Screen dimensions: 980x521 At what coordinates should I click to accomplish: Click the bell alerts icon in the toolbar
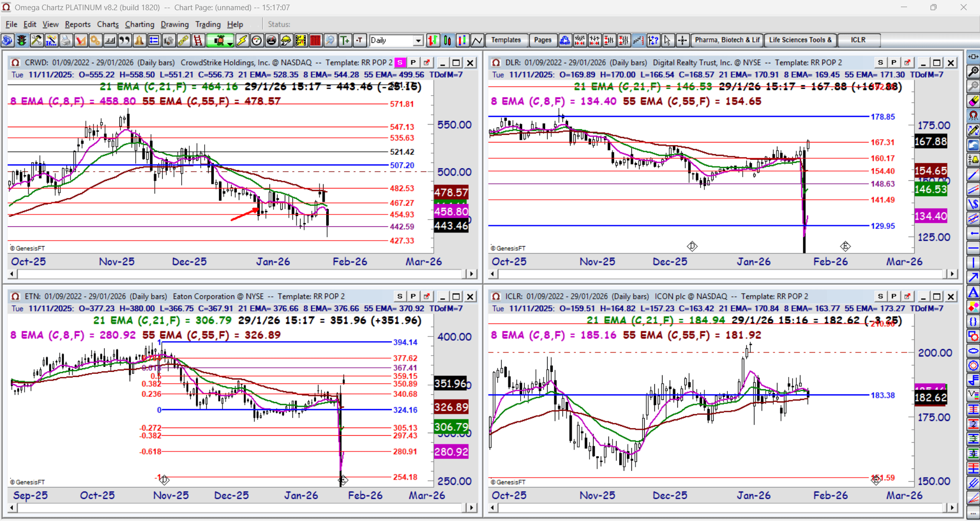click(x=139, y=40)
